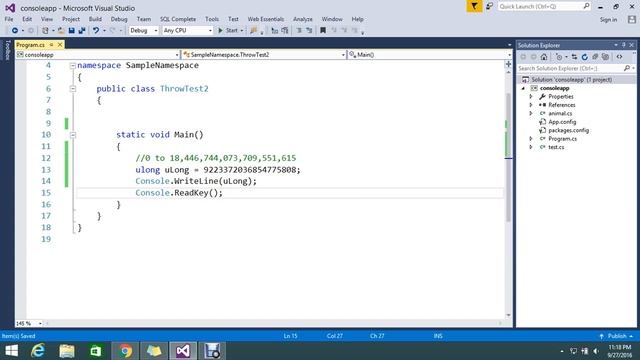Click the account picture icon near Sign in
The height and width of the screenshot is (360, 640).
pos(632,19)
